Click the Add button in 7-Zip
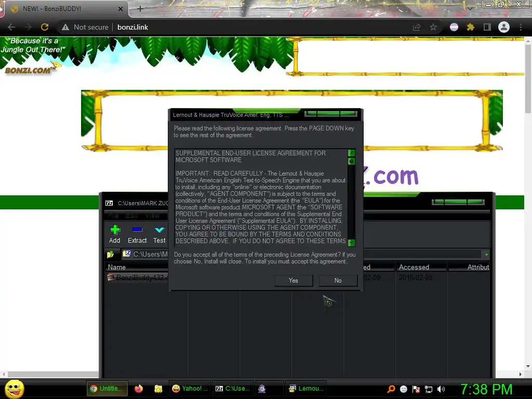 coord(115,234)
